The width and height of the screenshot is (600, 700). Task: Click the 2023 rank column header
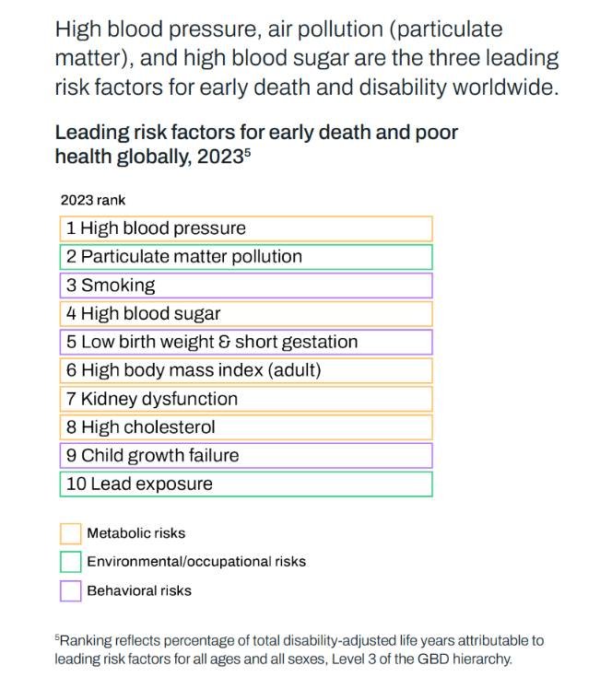(x=93, y=200)
